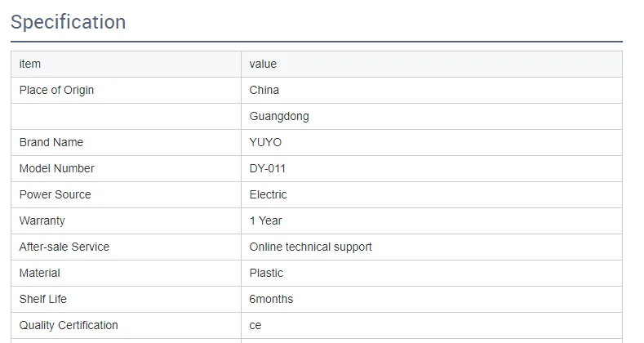The height and width of the screenshot is (343, 644).
Task: Select the Material row label
Action: pyautogui.click(x=40, y=273)
